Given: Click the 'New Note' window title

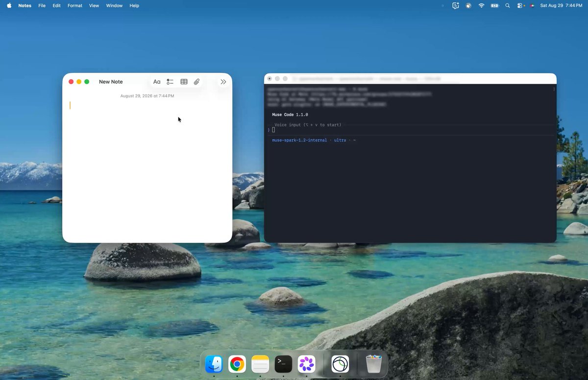Looking at the screenshot, I should coord(111,82).
